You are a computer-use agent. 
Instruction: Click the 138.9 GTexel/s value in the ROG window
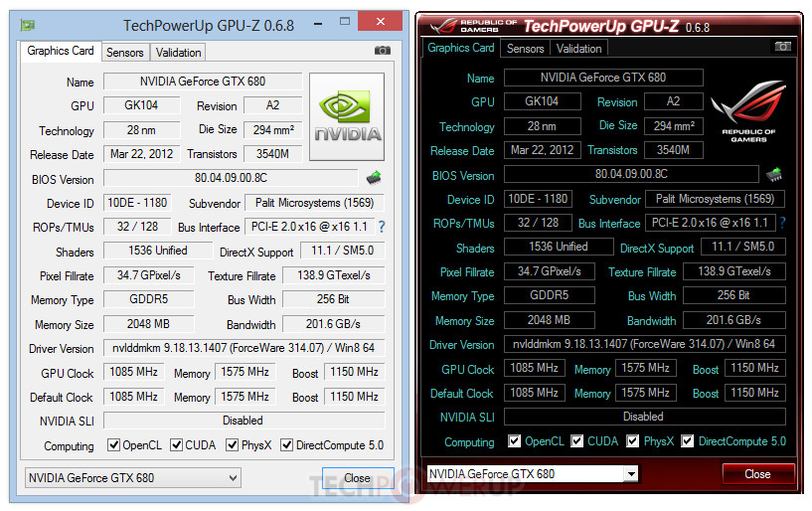[734, 271]
